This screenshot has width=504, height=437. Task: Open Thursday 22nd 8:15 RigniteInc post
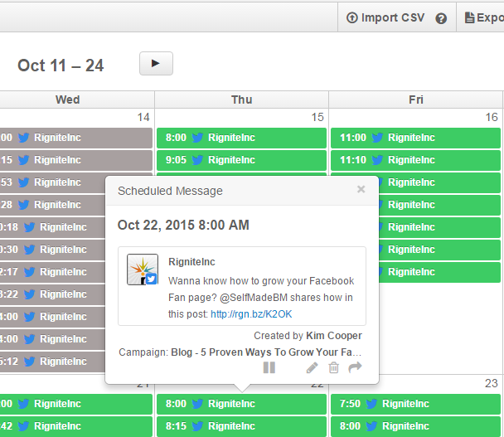pyautogui.click(x=241, y=426)
